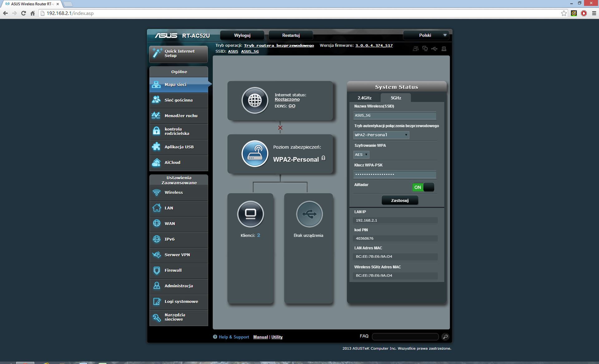Open the AES WPA encryption dropdown
599x364 pixels.
pyautogui.click(x=361, y=155)
